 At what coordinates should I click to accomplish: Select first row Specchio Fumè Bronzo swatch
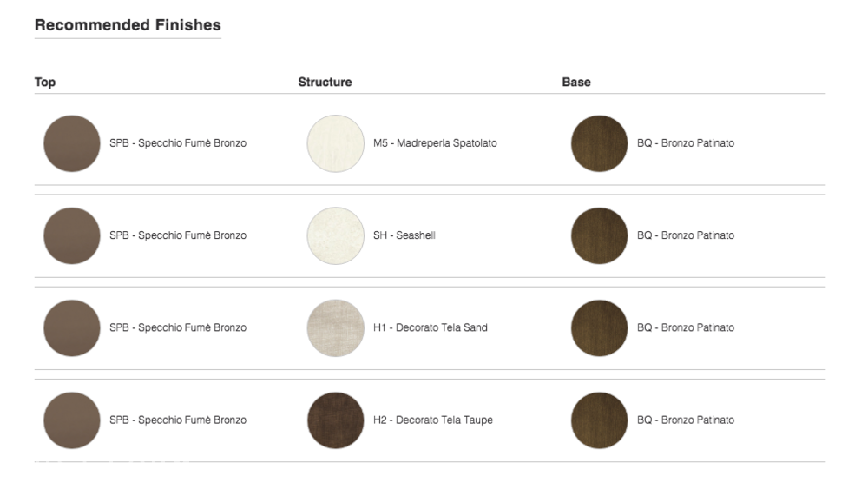72,143
